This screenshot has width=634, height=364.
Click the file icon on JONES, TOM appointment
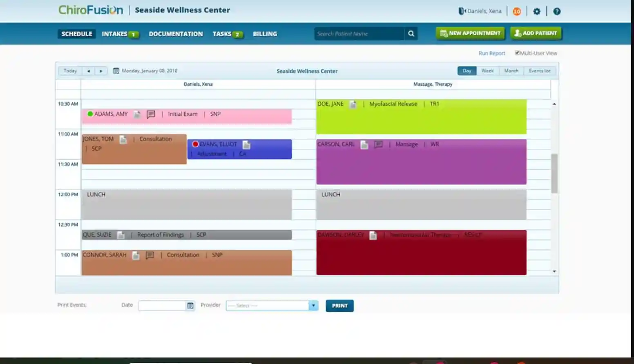point(123,139)
